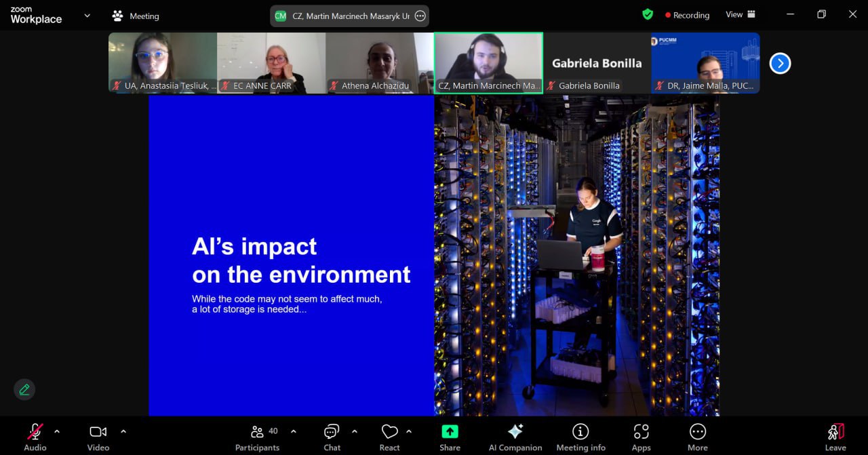Expand audio settings caret next to Audio
868x455 pixels.
57,431
